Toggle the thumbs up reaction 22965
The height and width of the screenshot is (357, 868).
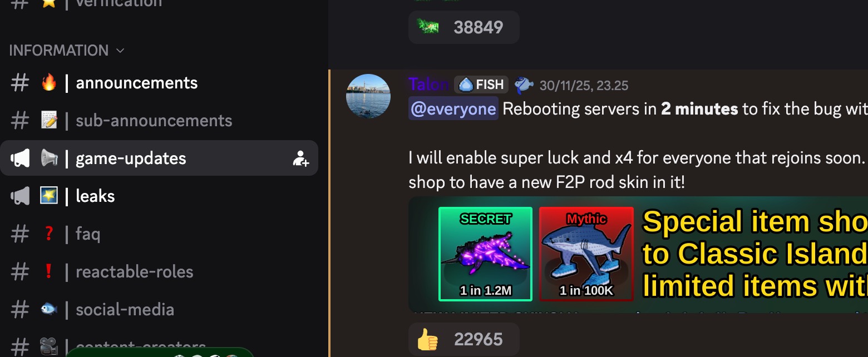[464, 339]
